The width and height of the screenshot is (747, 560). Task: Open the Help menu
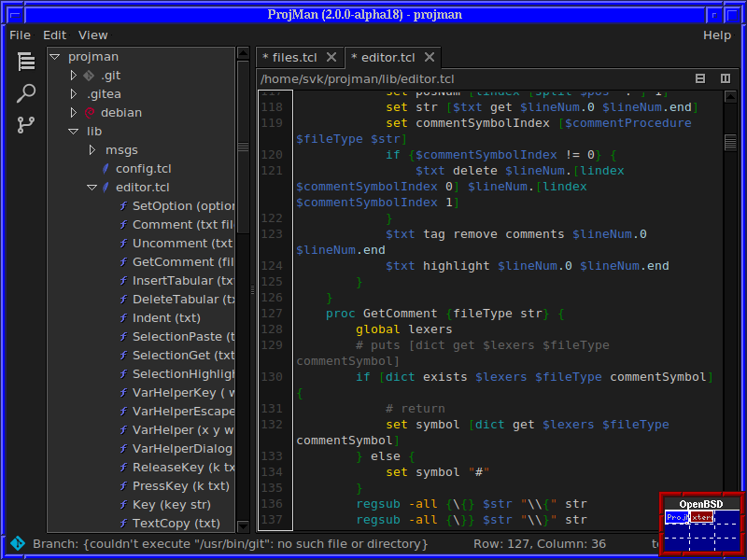[717, 35]
